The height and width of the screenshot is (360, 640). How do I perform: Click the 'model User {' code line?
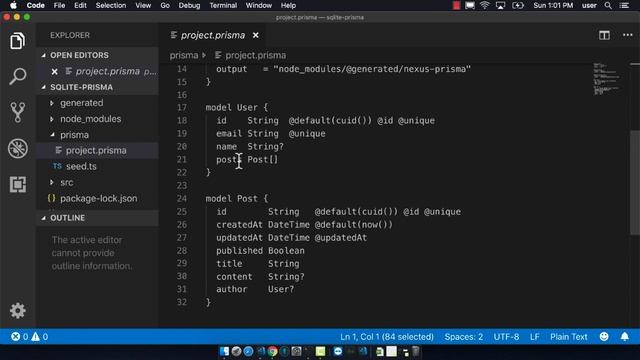(x=237, y=108)
